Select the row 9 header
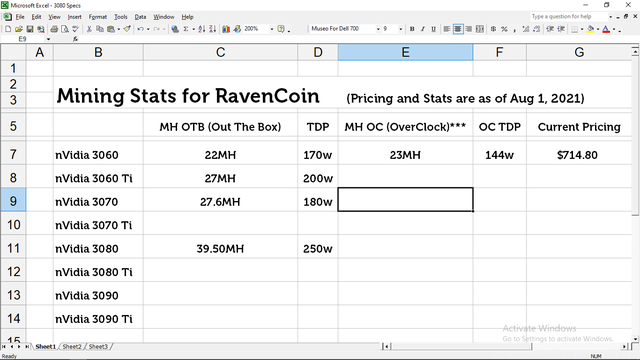Screen dimensions: 640x360 click(x=13, y=201)
